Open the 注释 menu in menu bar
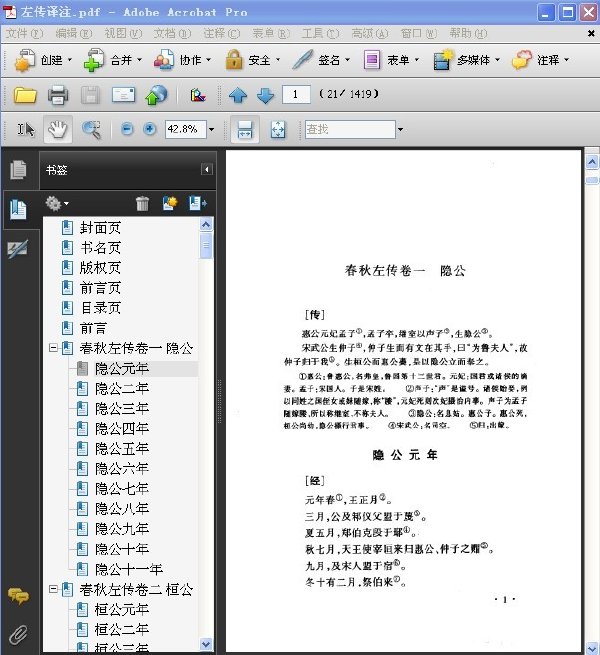600x655 pixels. pyautogui.click(x=221, y=33)
